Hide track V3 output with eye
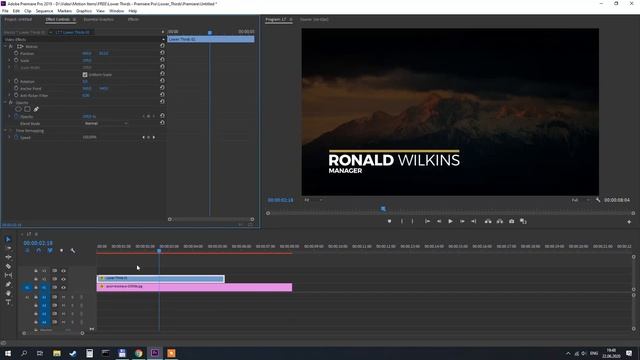The width and height of the screenshot is (640, 360). click(x=63, y=271)
